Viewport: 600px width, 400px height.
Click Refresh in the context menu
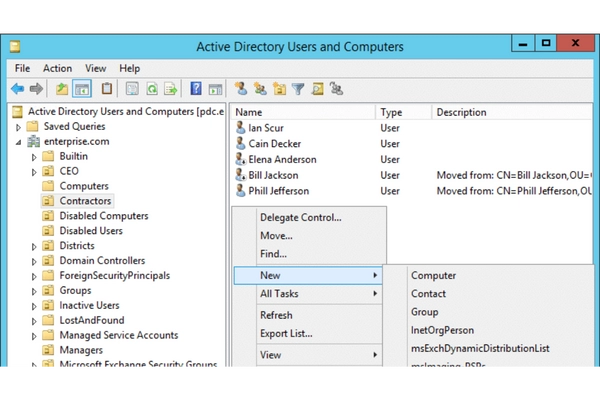(308, 315)
